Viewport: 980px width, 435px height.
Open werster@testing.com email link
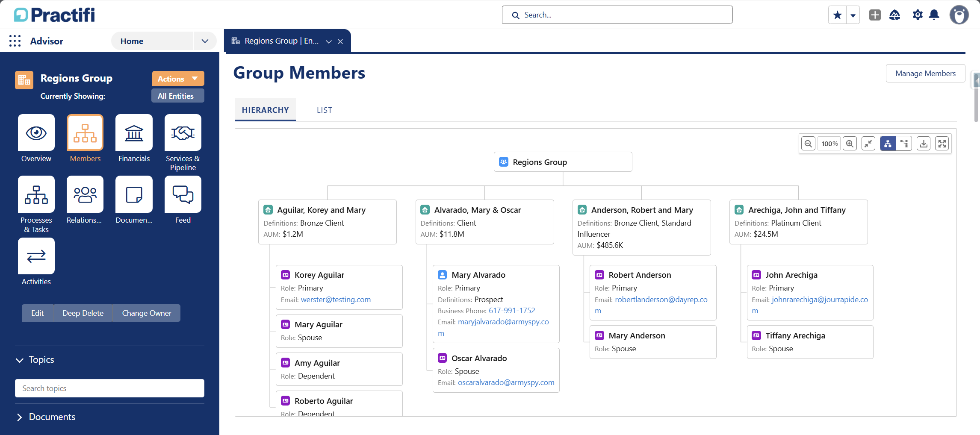coord(336,300)
